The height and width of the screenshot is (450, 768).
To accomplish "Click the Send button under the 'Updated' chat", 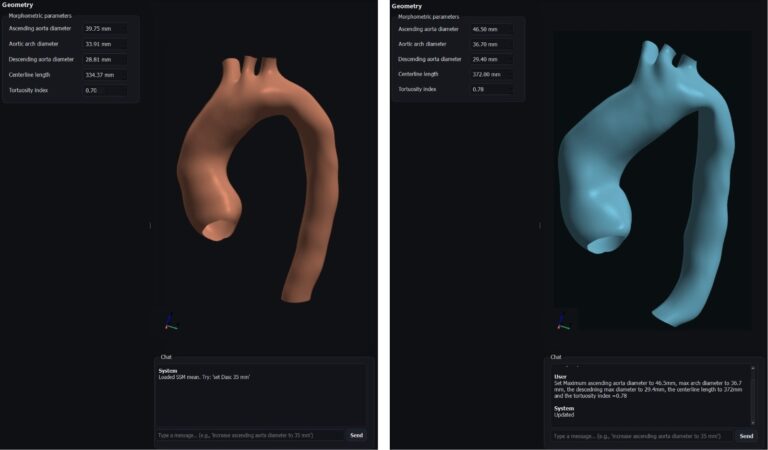I will (746, 436).
